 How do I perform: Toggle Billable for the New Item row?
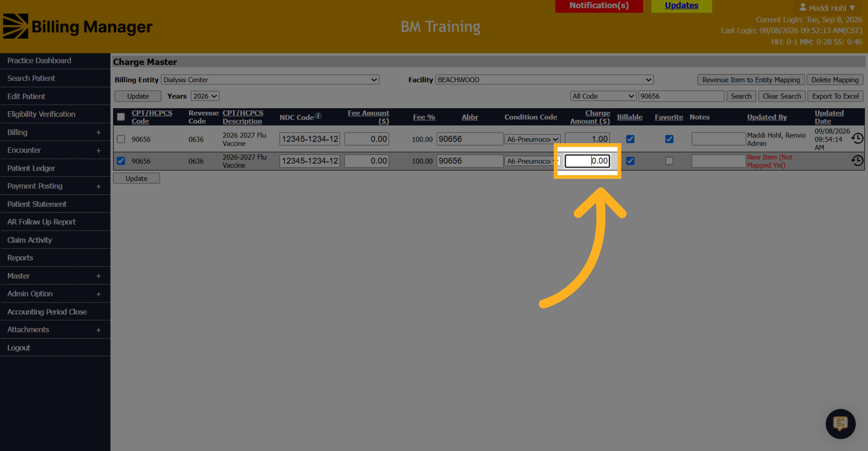tap(630, 161)
